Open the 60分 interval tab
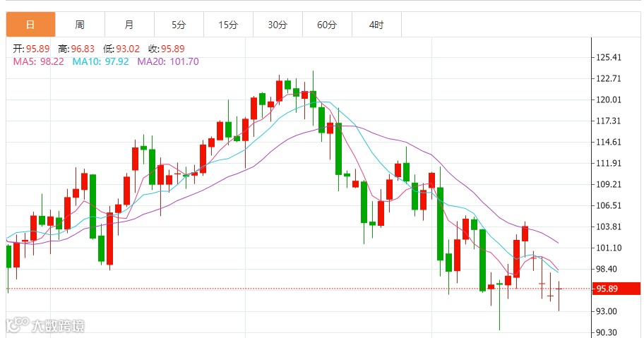This screenshot has width=644, height=338. (x=327, y=25)
